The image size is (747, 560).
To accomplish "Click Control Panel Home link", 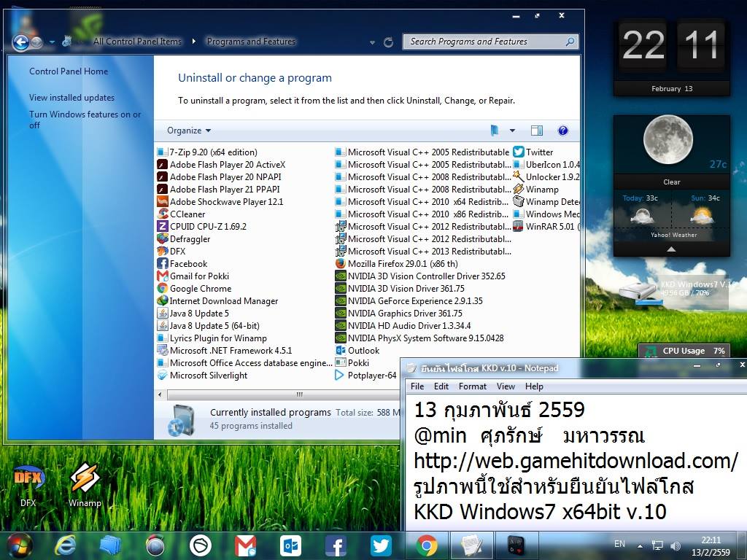I will [69, 71].
